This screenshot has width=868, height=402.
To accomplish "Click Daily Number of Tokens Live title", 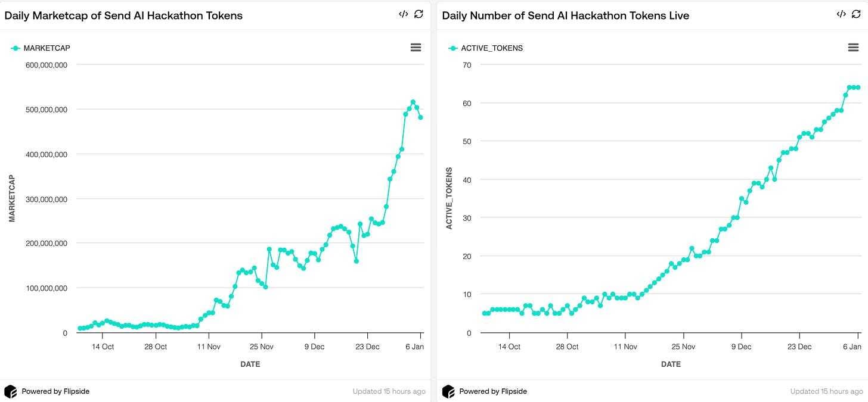I will [565, 15].
